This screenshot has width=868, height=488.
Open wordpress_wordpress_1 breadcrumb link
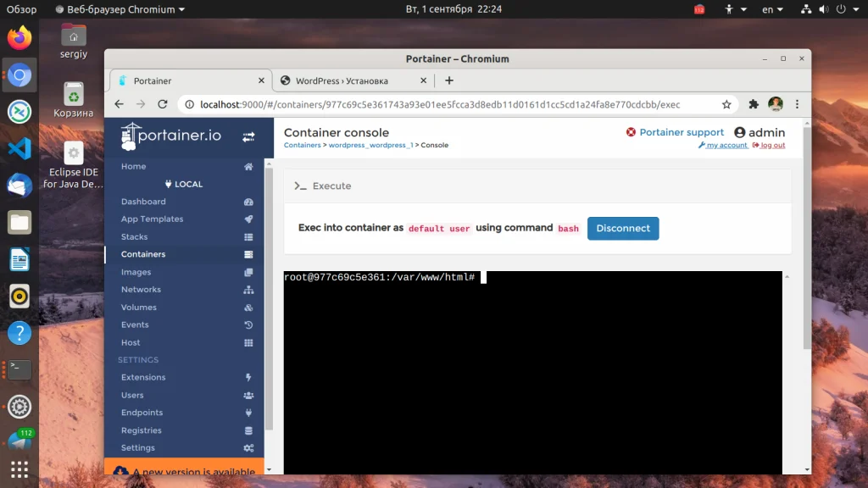tap(371, 145)
